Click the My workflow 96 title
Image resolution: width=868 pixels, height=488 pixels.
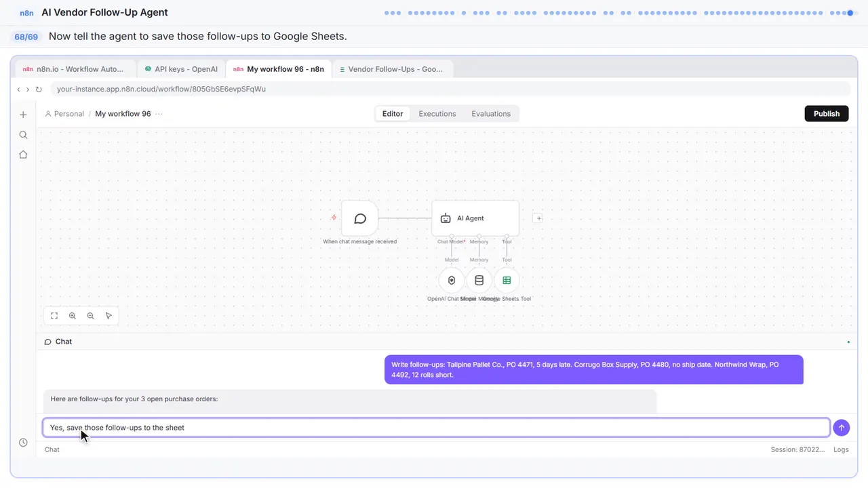tap(123, 114)
